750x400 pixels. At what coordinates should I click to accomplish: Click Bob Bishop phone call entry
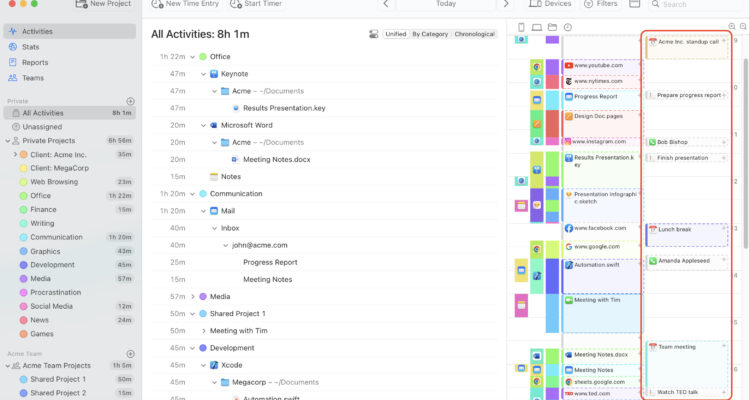point(687,142)
